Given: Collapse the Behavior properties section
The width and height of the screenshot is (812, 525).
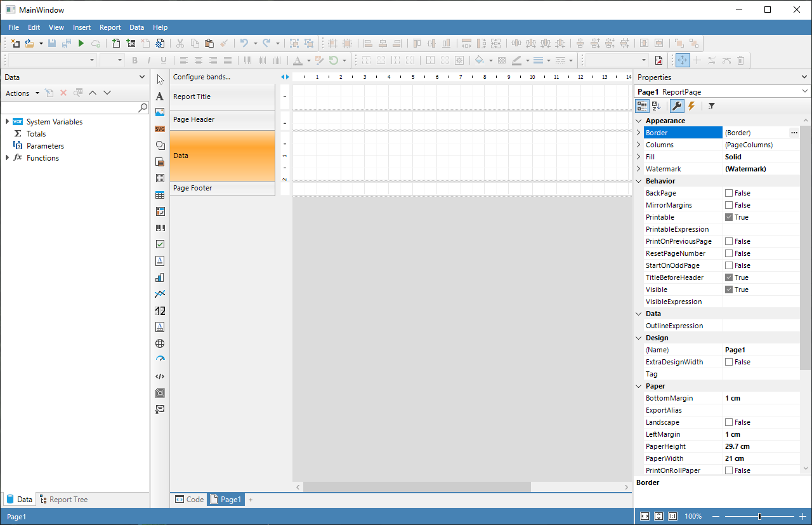Looking at the screenshot, I should [x=639, y=181].
